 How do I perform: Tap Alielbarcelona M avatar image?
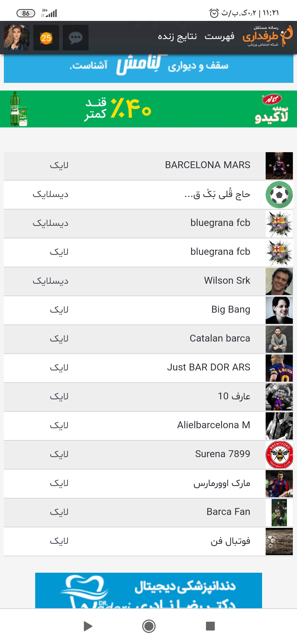279,426
